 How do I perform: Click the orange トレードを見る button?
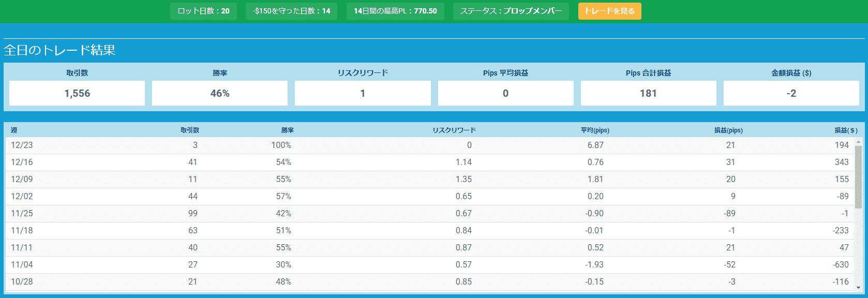tap(609, 11)
